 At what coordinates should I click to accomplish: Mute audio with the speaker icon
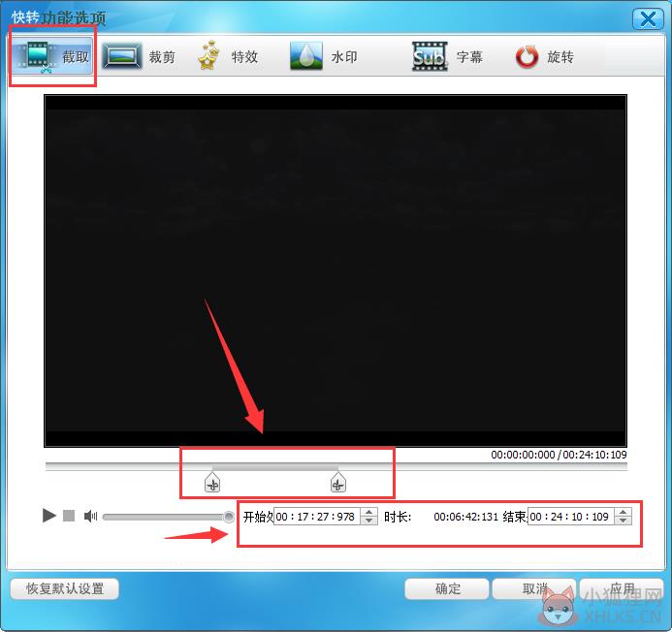pyautogui.click(x=90, y=516)
